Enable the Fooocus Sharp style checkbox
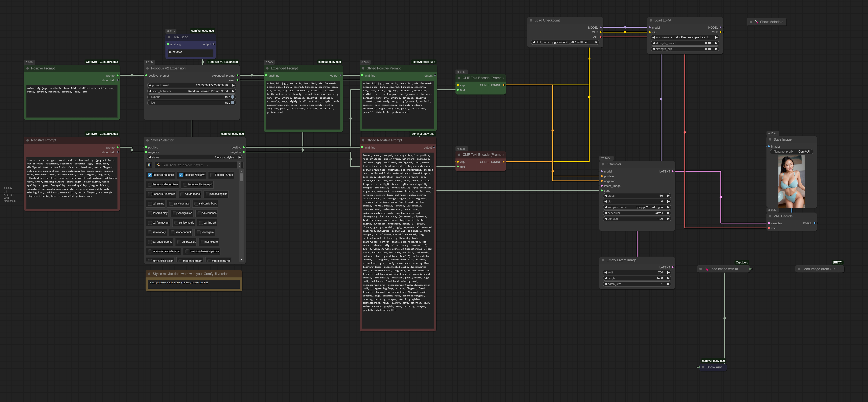Viewport: 868px width, 402px height. (x=212, y=175)
